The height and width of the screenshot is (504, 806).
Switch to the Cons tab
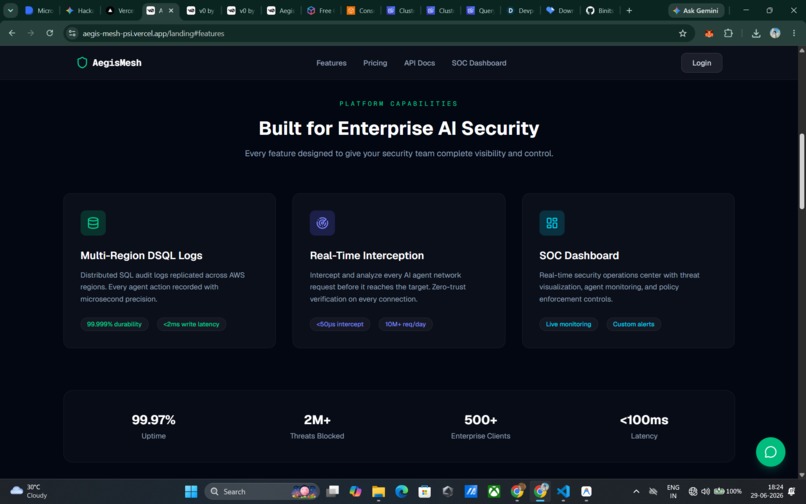[360, 10]
